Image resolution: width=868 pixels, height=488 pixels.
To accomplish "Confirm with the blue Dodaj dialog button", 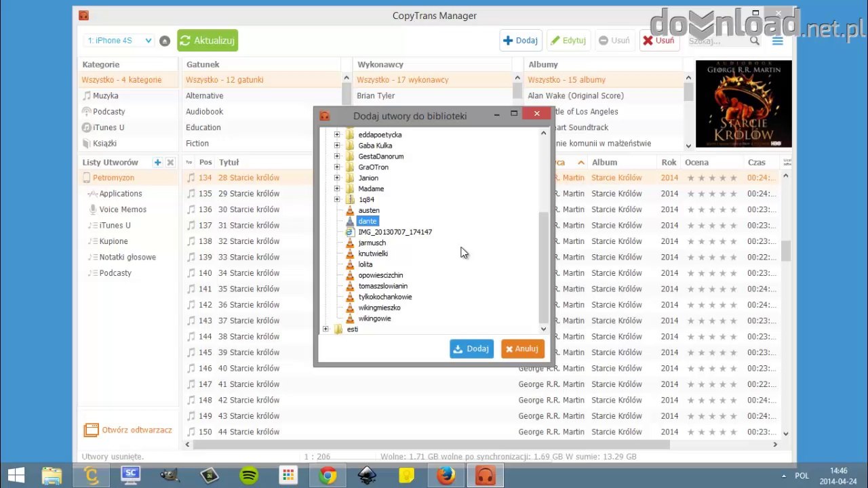I will (471, 349).
